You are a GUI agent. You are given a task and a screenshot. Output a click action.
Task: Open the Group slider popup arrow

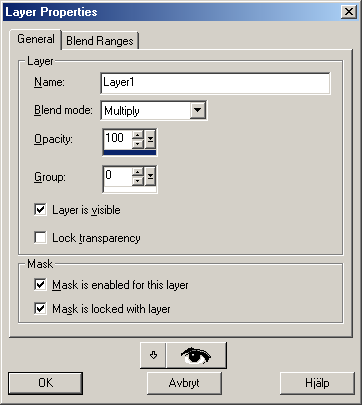pos(150,177)
